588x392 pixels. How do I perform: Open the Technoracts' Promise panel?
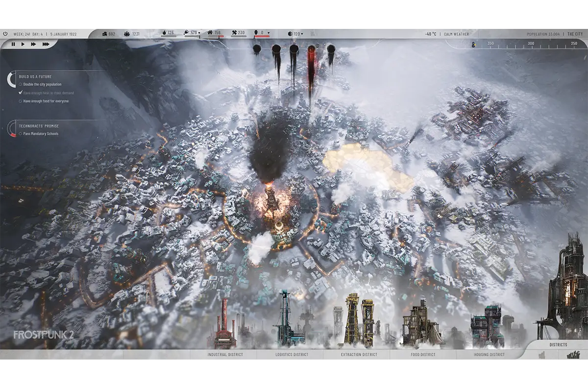click(x=38, y=126)
